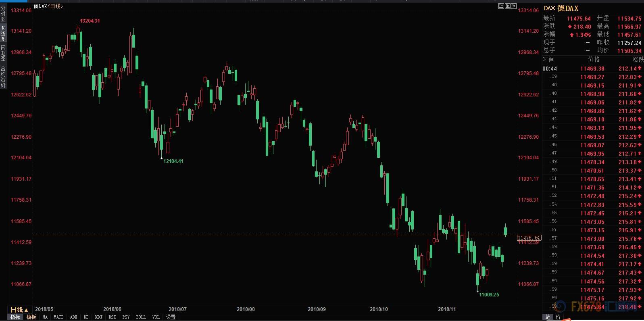Image resolution: width=644 pixels, height=321 pixels.
Task: Apply the RSI indicator
Action: pyautogui.click(x=112, y=317)
